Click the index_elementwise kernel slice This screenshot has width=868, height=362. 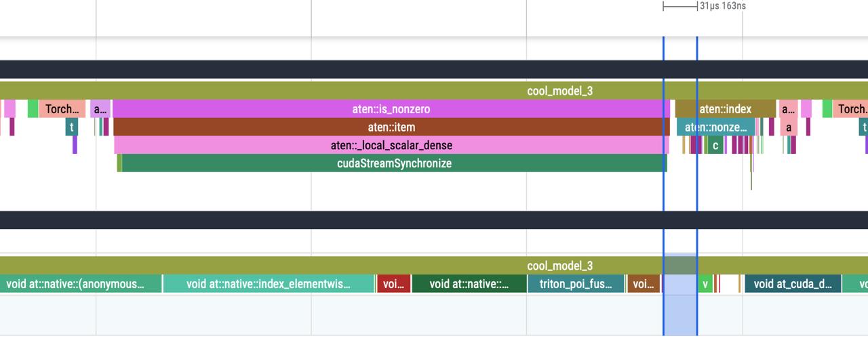[x=269, y=284]
